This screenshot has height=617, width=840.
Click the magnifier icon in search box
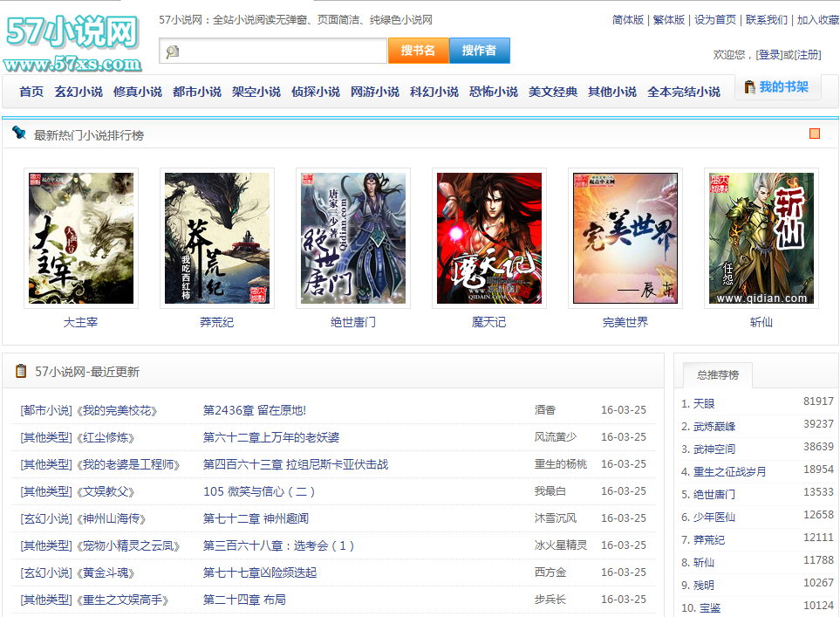[x=173, y=51]
